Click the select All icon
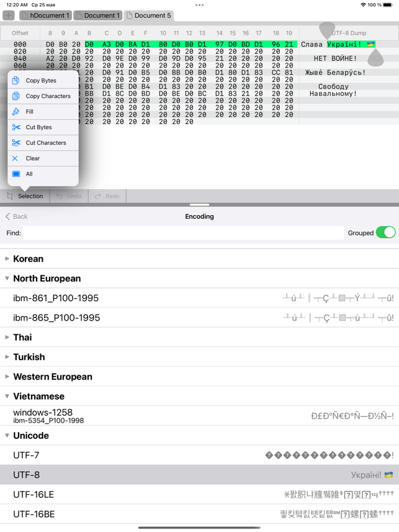Viewport: 399px width, 532px height. pos(16,174)
